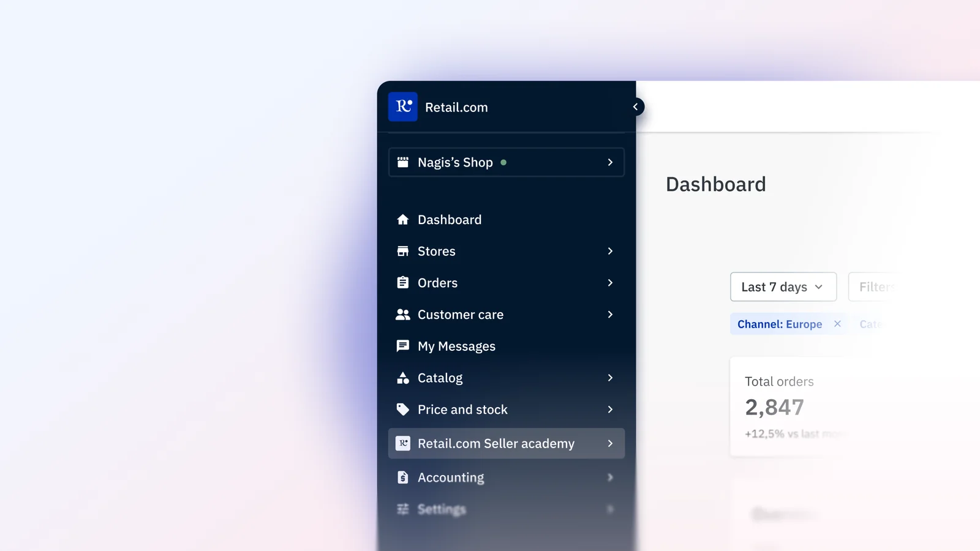Select Retail.com Seller academy menu item
This screenshot has height=551, width=980.
point(507,443)
